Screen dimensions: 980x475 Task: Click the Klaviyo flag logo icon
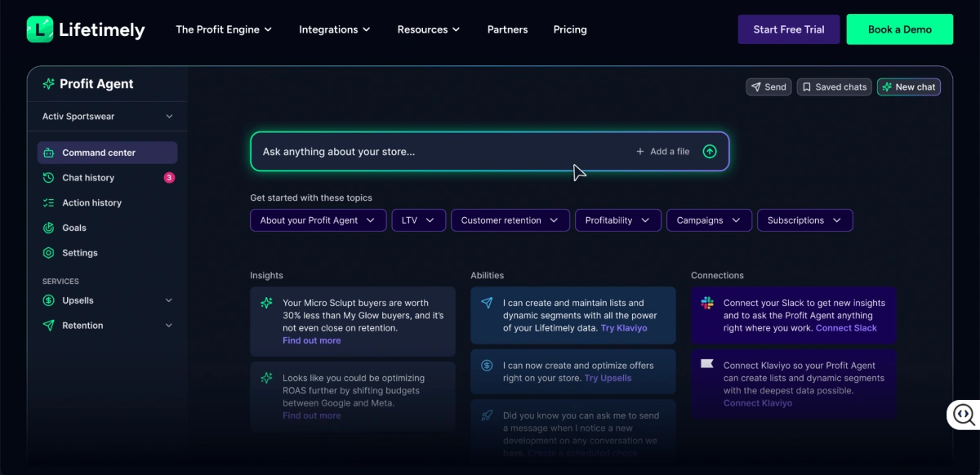707,364
